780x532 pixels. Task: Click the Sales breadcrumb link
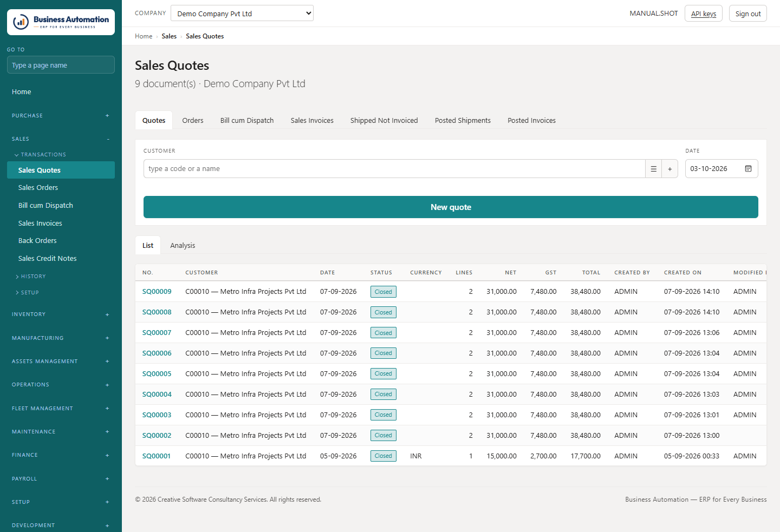coord(169,36)
